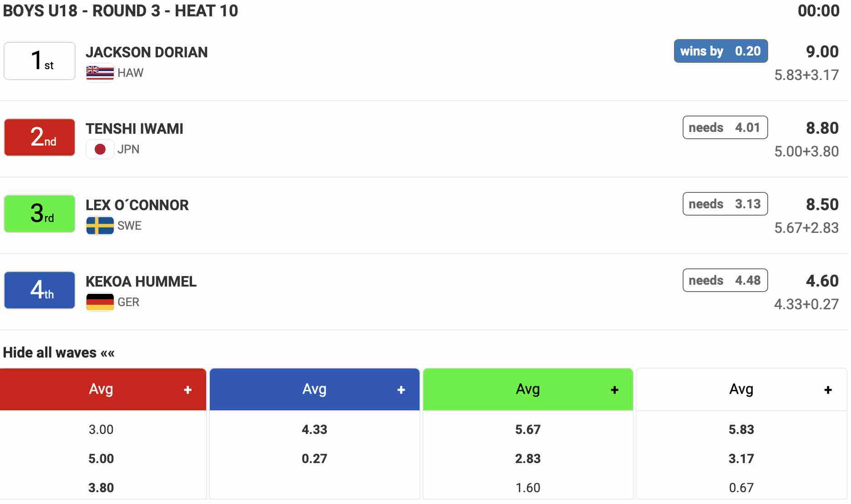851x504 pixels.
Task: Click the 'wins by 0.20' badge
Action: [x=720, y=51]
